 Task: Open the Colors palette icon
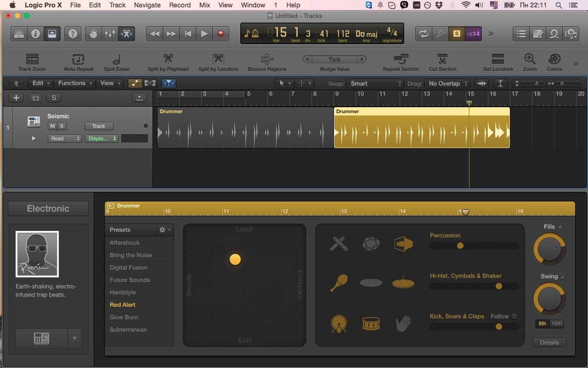tap(554, 59)
